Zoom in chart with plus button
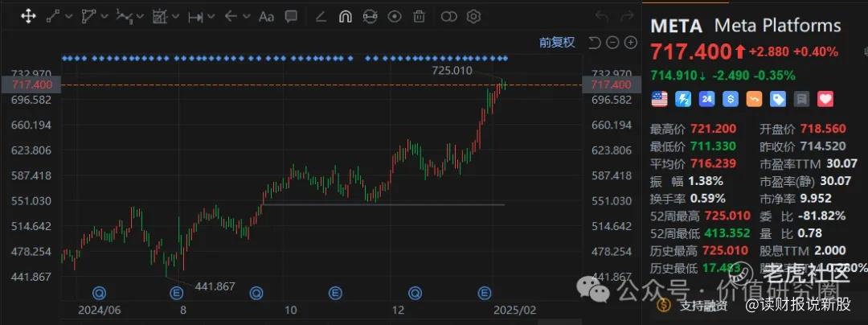 (x=631, y=43)
